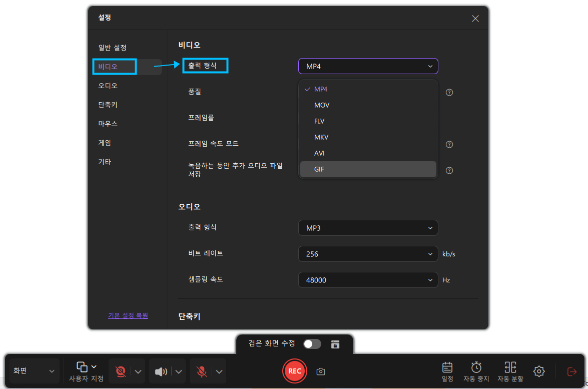Click the 기본 설정 복원 link
The image size is (588, 389).
128,315
